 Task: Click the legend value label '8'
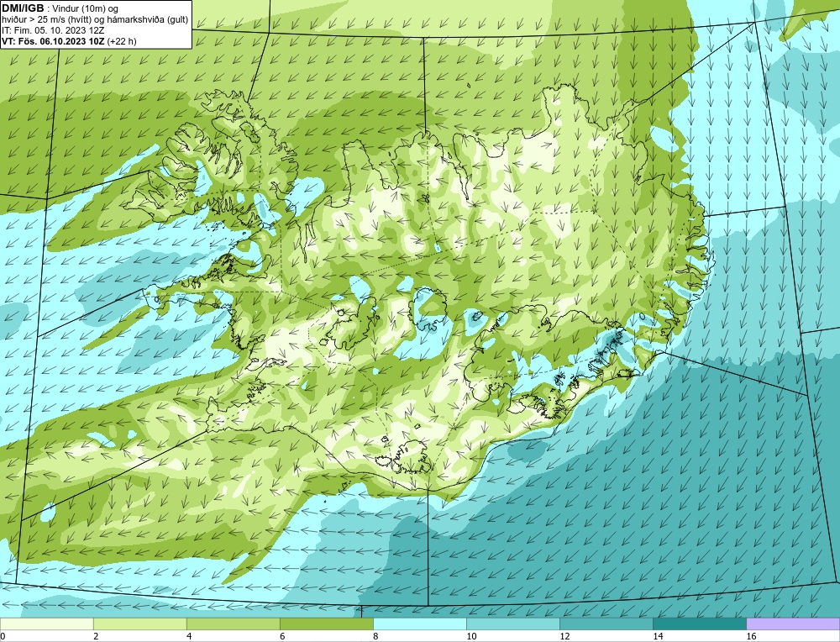point(375,636)
